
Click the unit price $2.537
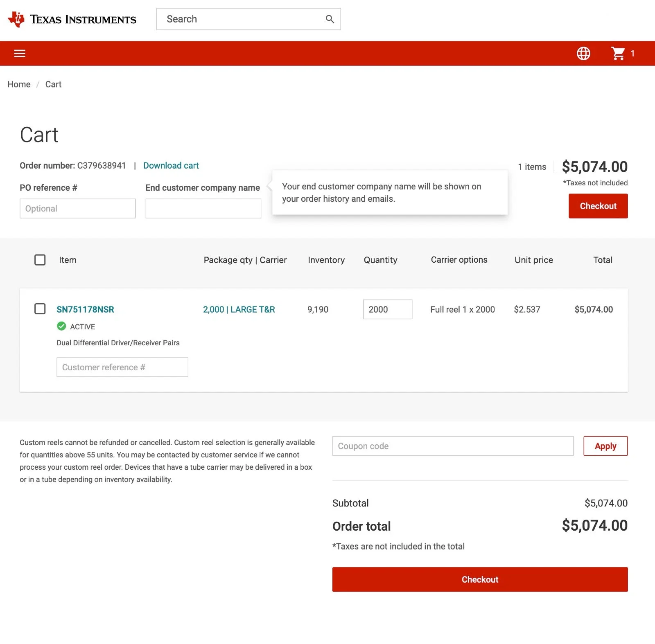[x=527, y=309]
